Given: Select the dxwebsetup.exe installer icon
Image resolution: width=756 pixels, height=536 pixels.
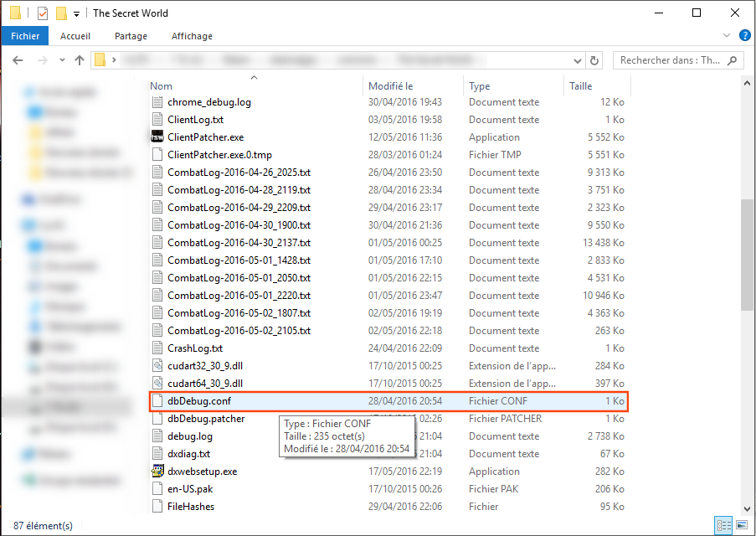Looking at the screenshot, I should pos(157,472).
